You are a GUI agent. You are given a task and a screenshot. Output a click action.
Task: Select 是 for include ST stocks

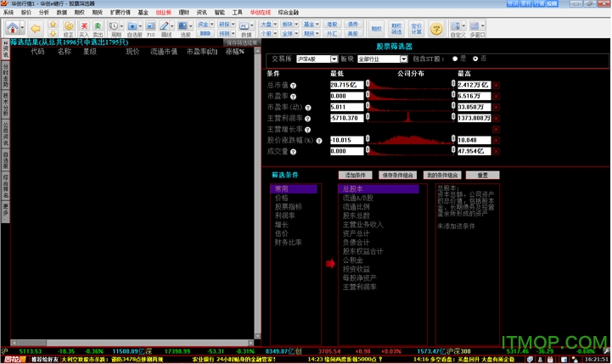tap(455, 59)
